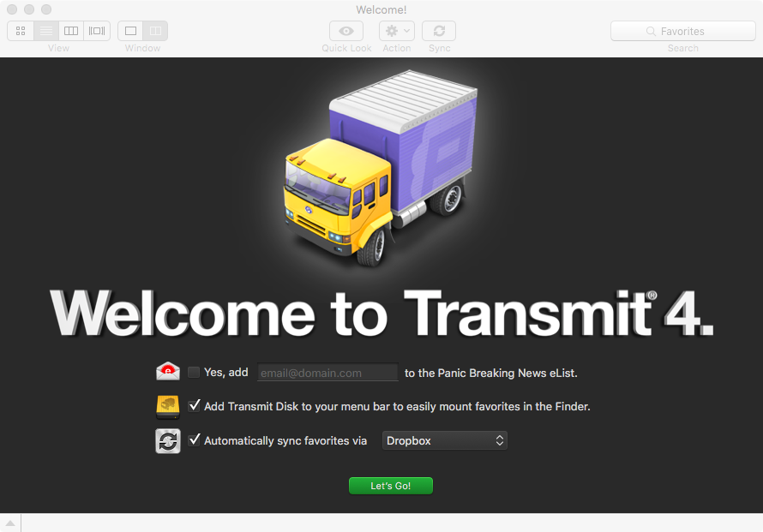Click the email address input field
The height and width of the screenshot is (532, 763).
(x=327, y=373)
